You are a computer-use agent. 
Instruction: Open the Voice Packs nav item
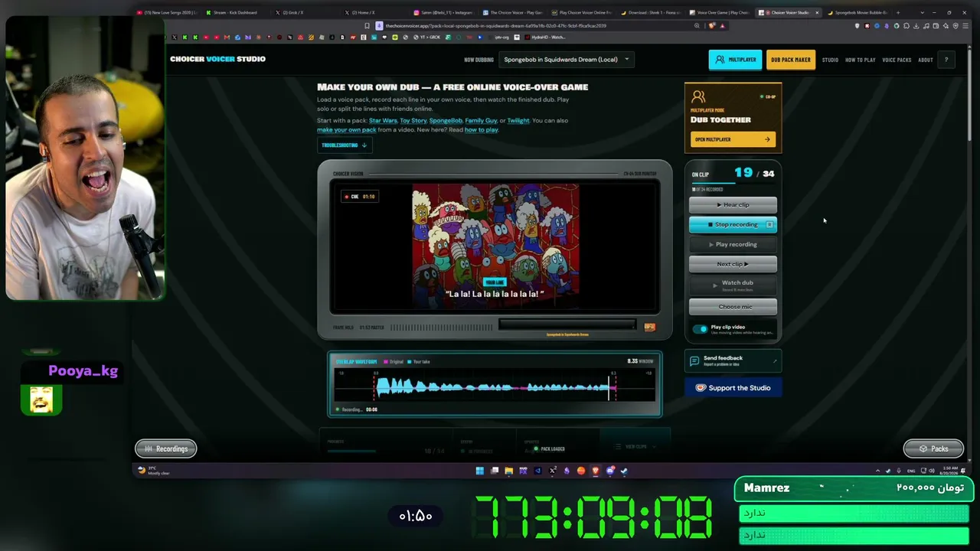[x=897, y=60]
